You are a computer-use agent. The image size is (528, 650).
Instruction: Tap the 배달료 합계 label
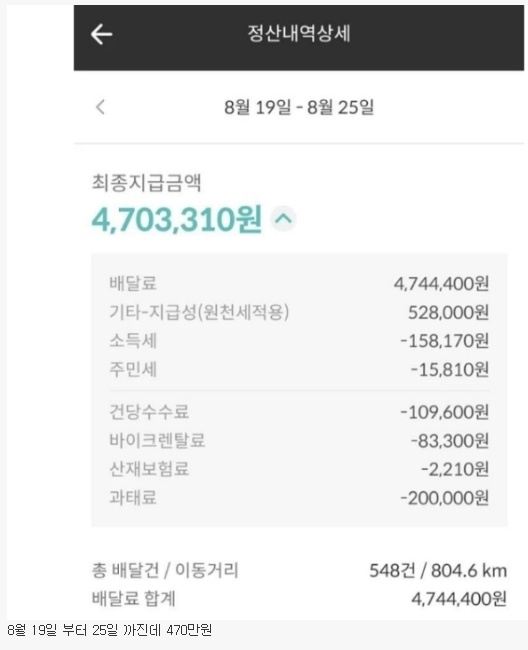133,599
